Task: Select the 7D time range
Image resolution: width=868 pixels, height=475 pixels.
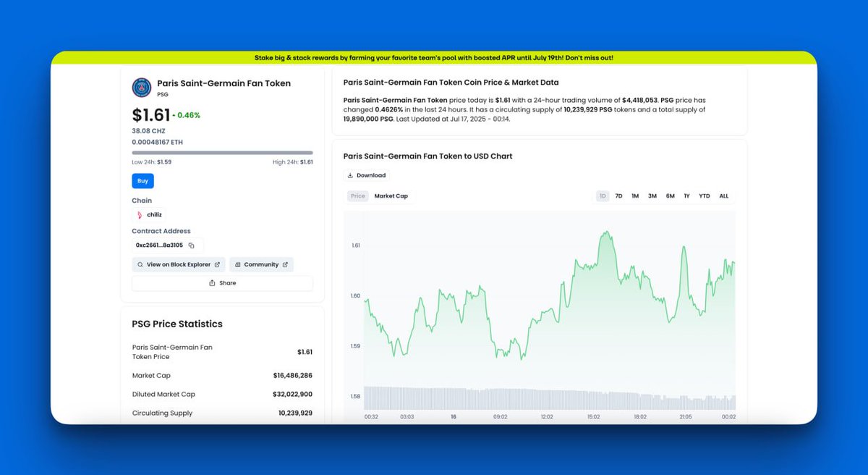Action: click(x=618, y=196)
